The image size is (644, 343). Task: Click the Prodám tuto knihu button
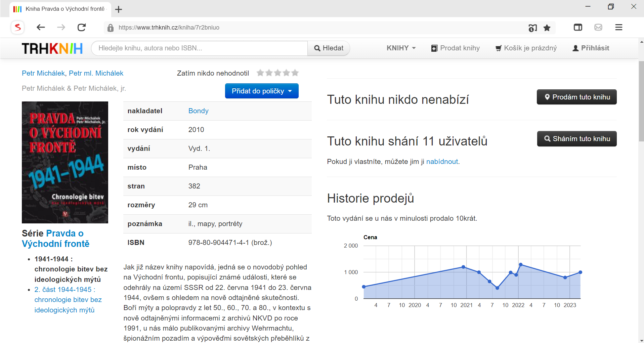click(x=576, y=97)
